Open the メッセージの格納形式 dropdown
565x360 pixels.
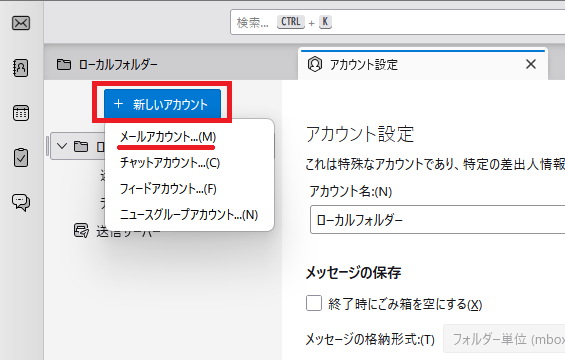(504, 339)
